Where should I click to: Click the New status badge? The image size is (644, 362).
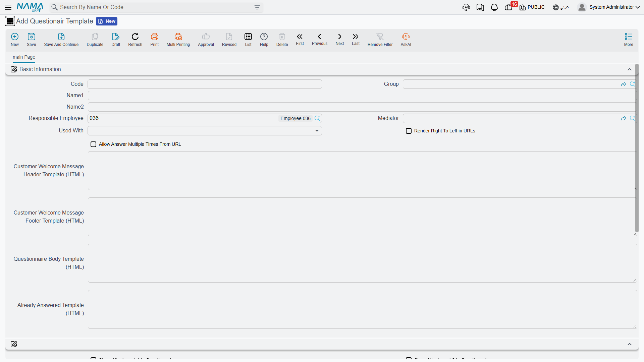pyautogui.click(x=107, y=21)
